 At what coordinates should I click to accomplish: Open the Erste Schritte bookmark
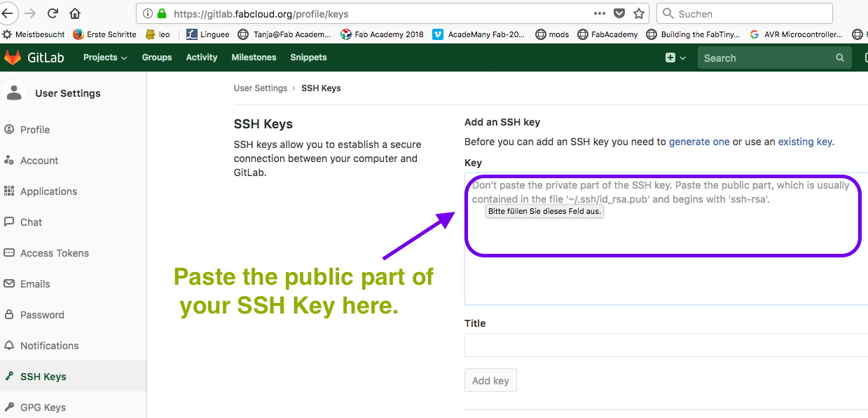pos(105,34)
